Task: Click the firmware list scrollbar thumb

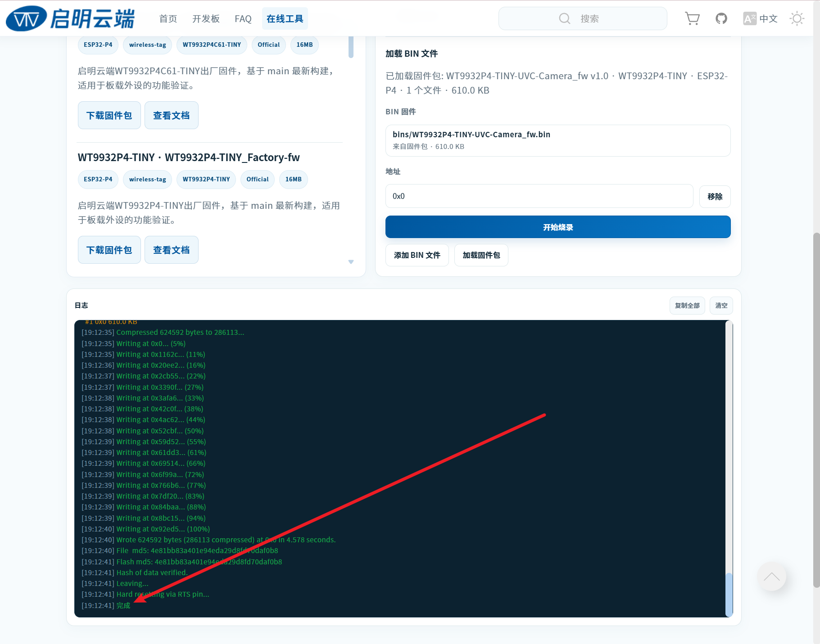Action: pyautogui.click(x=351, y=47)
